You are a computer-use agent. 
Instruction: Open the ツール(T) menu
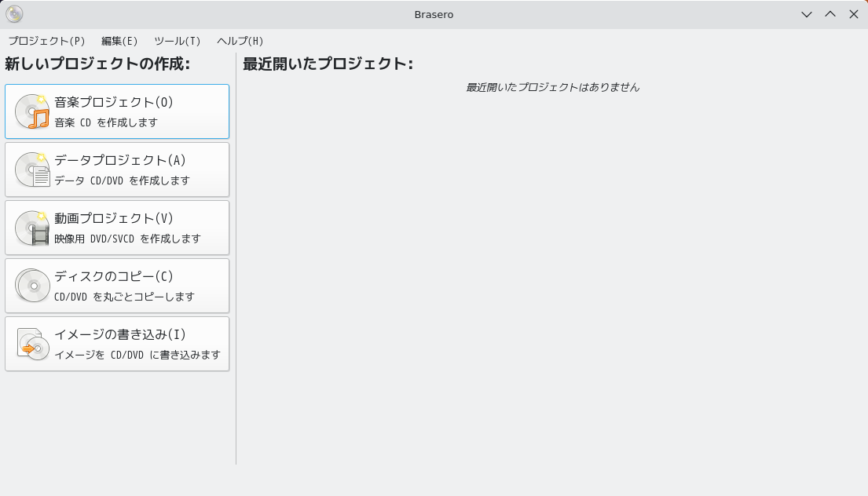178,41
